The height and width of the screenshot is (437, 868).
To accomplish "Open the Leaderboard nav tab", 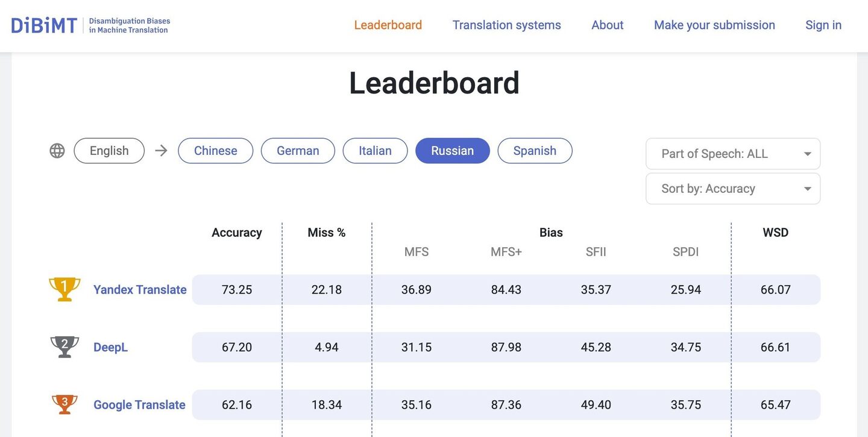I will pos(388,25).
